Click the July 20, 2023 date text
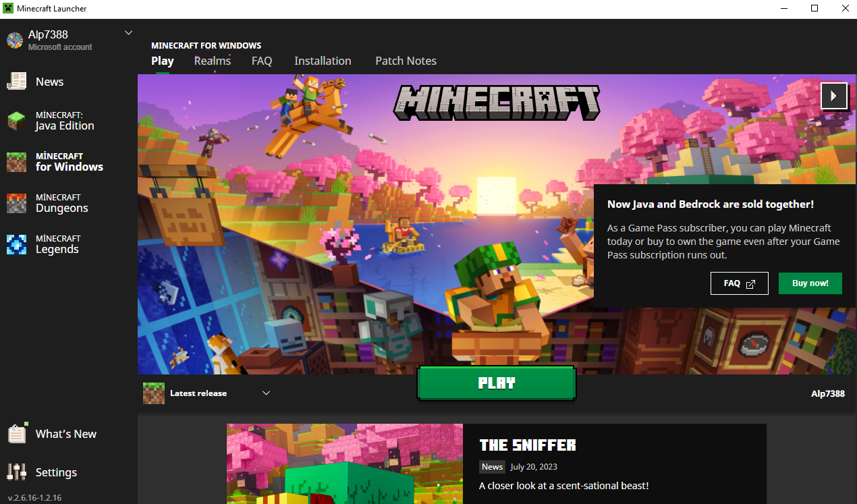Screen dimensions: 857x504 534,467
